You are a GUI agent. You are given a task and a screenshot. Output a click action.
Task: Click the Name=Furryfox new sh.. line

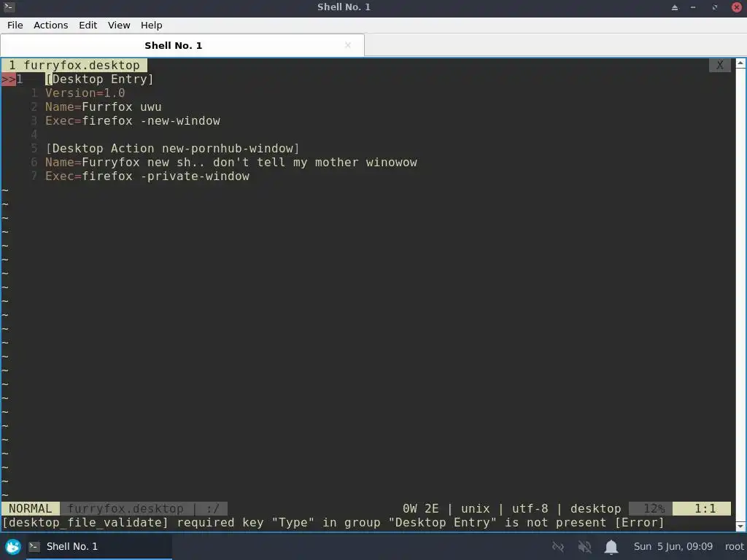231,162
